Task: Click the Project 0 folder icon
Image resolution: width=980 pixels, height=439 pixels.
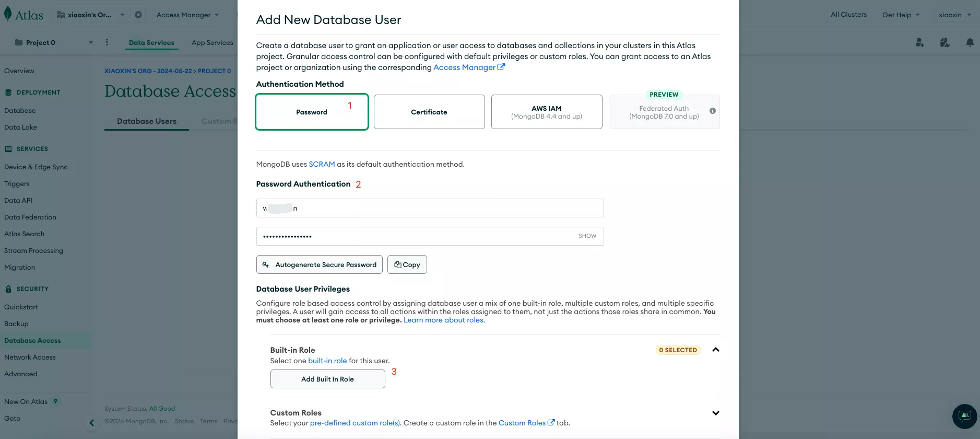Action: [x=19, y=42]
